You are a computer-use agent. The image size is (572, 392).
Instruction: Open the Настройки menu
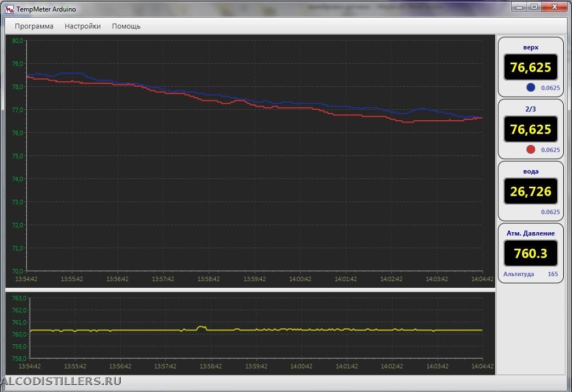click(82, 26)
